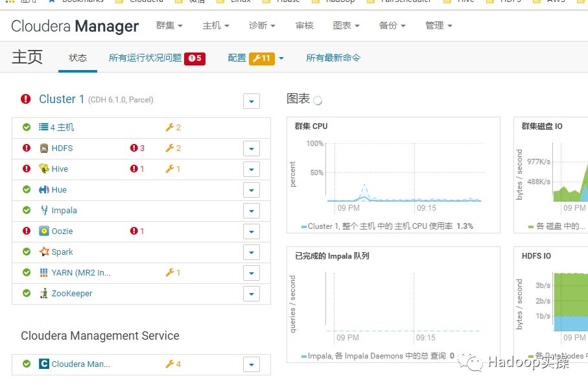This screenshot has width=588, height=389.
Task: Click the YARN grid service icon
Action: pos(44,273)
